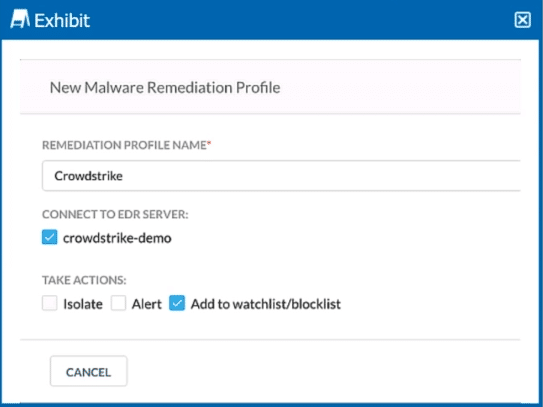Uncheck the crowdstrike-demo EDR server checkbox
Image resolution: width=543 pixels, height=407 pixels.
tap(50, 238)
